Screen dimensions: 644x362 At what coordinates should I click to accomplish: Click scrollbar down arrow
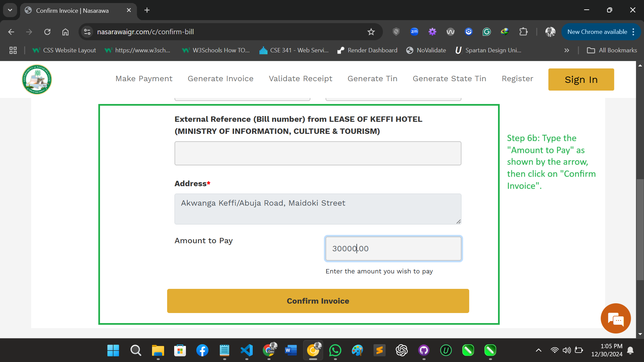(x=640, y=334)
